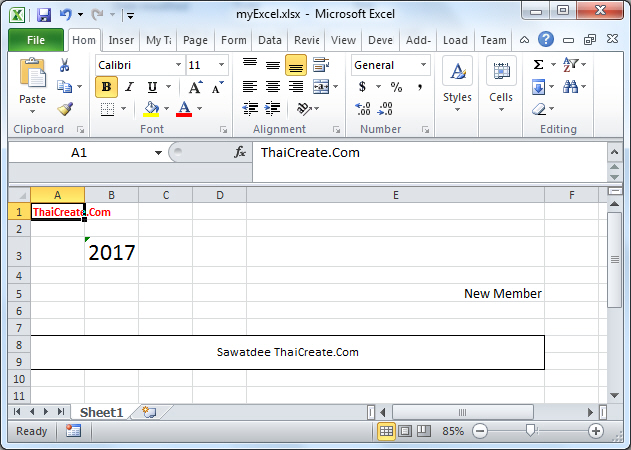631x450 pixels.
Task: Decrease decimal places
Action: (x=385, y=109)
